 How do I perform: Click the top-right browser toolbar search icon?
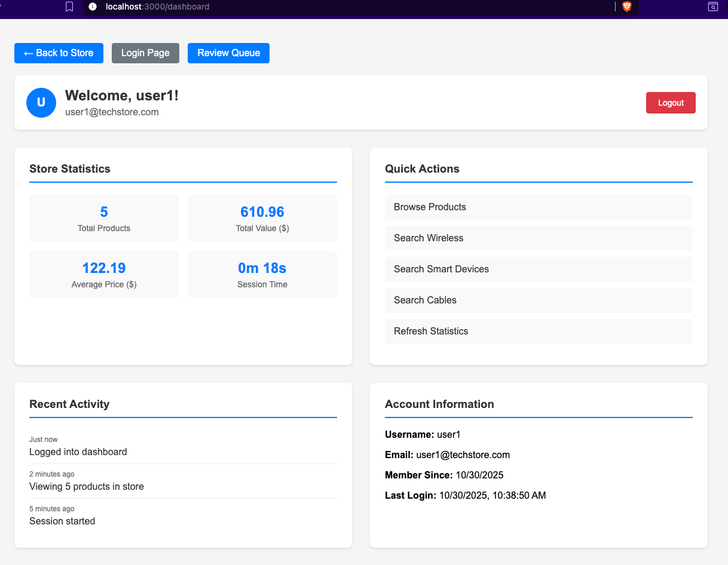[x=712, y=7]
